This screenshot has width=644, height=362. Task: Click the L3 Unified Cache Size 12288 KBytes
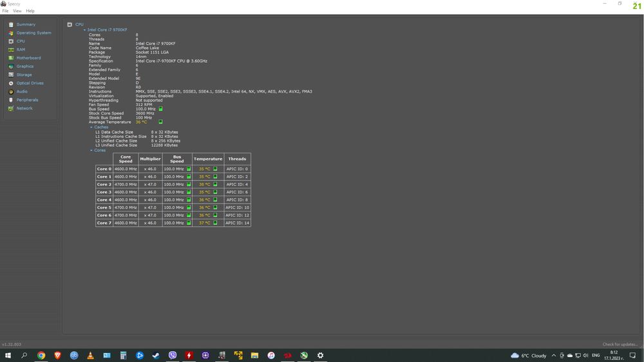click(x=164, y=146)
